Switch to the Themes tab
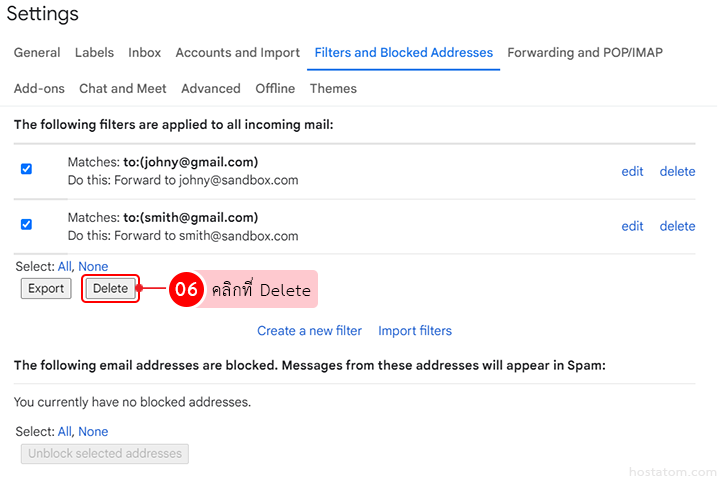Image resolution: width=720 pixels, height=479 pixels. click(x=333, y=89)
